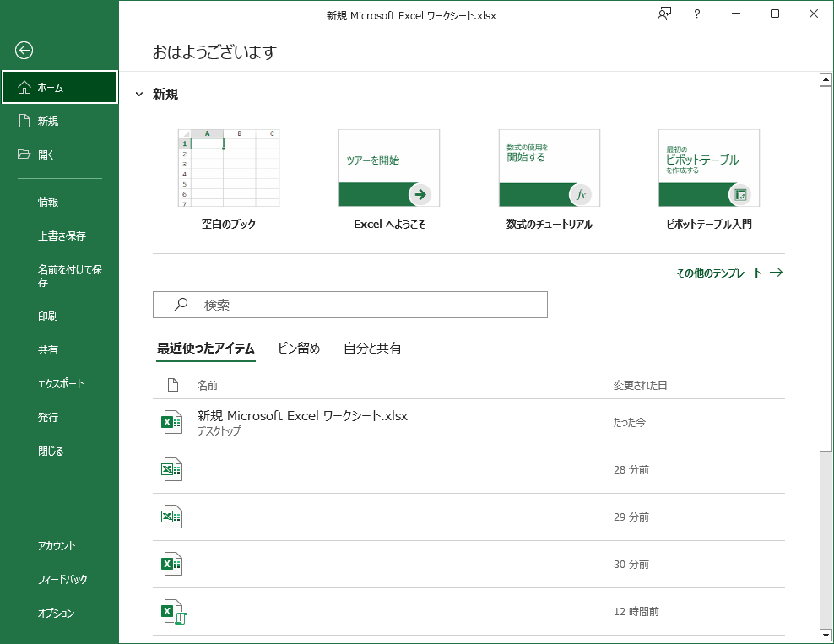
Task: Click the search magnifier icon
Action: (181, 304)
